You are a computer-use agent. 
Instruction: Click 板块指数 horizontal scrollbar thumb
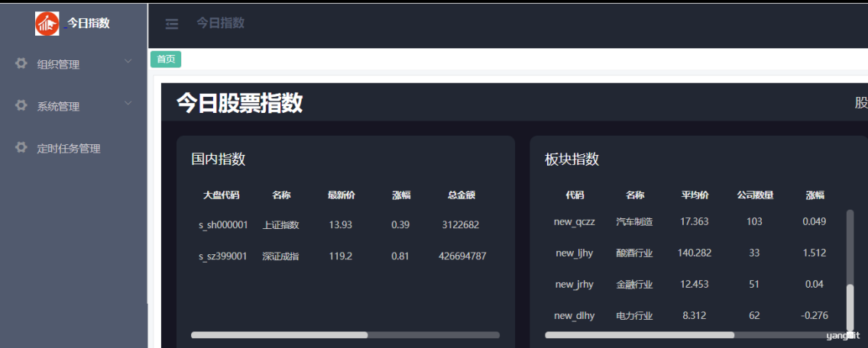tap(640, 335)
